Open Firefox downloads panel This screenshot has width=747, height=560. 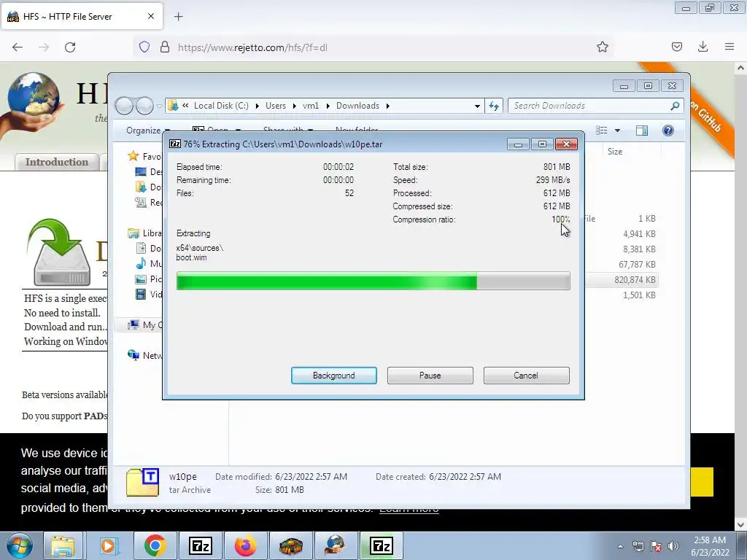(x=703, y=47)
